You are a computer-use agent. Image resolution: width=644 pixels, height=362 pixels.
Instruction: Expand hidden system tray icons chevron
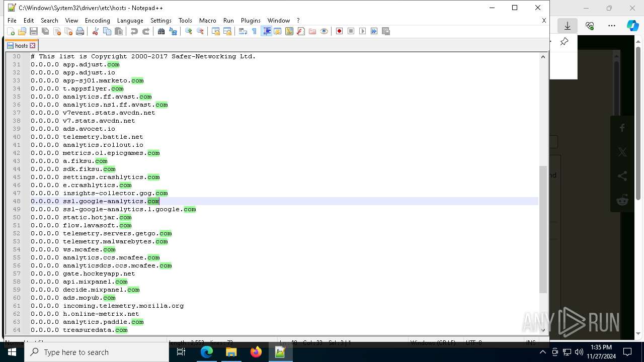tap(542, 352)
